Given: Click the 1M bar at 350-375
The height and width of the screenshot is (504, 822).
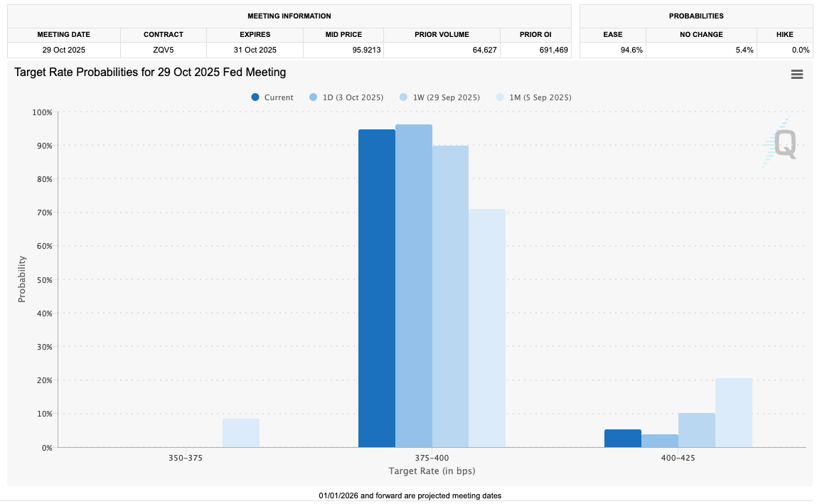Looking at the screenshot, I should tap(241, 433).
